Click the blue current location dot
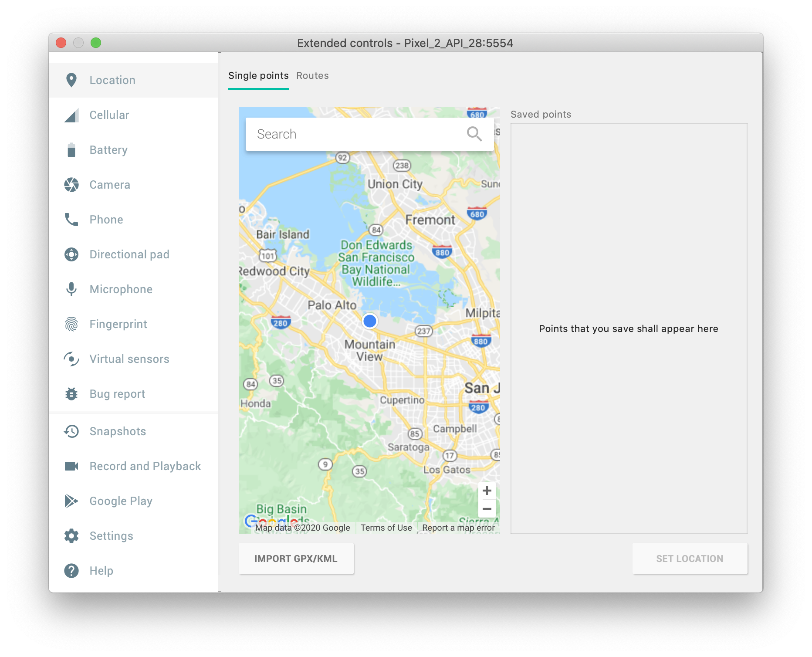812x657 pixels. coord(370,321)
